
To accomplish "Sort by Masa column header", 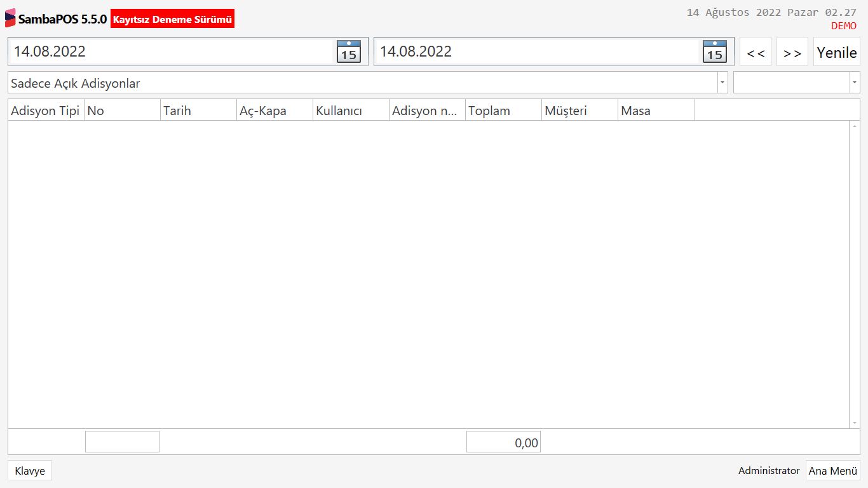I will click(x=656, y=110).
